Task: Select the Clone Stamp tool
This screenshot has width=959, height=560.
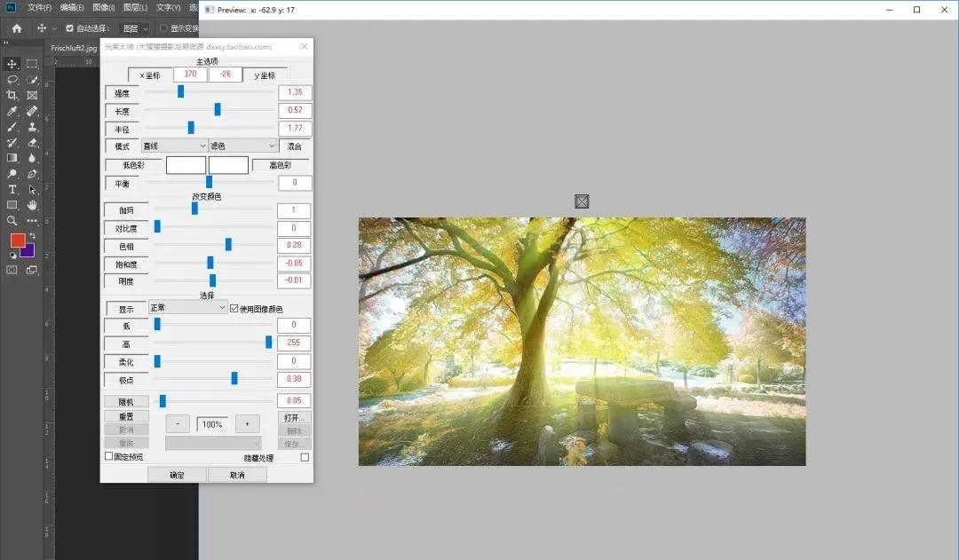Action: pos(32,127)
